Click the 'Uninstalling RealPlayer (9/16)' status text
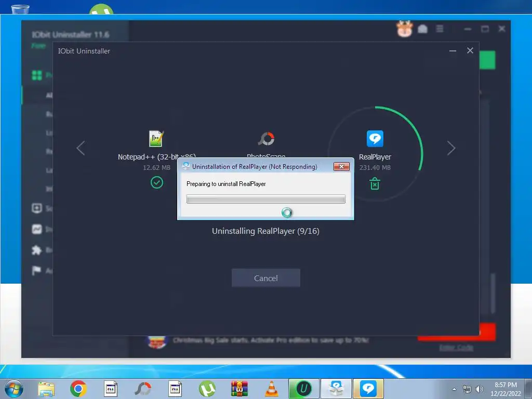Screen dimensions: 532x399 click(265, 231)
